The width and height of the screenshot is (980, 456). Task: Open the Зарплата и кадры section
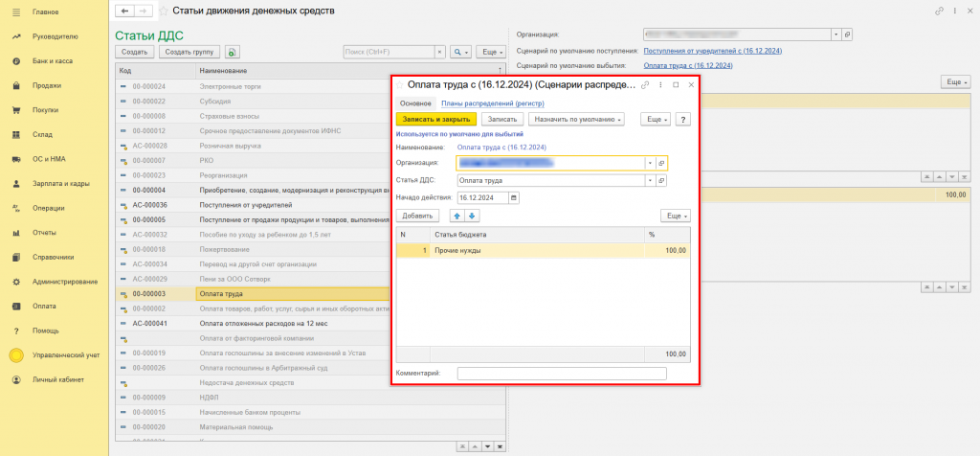click(60, 184)
